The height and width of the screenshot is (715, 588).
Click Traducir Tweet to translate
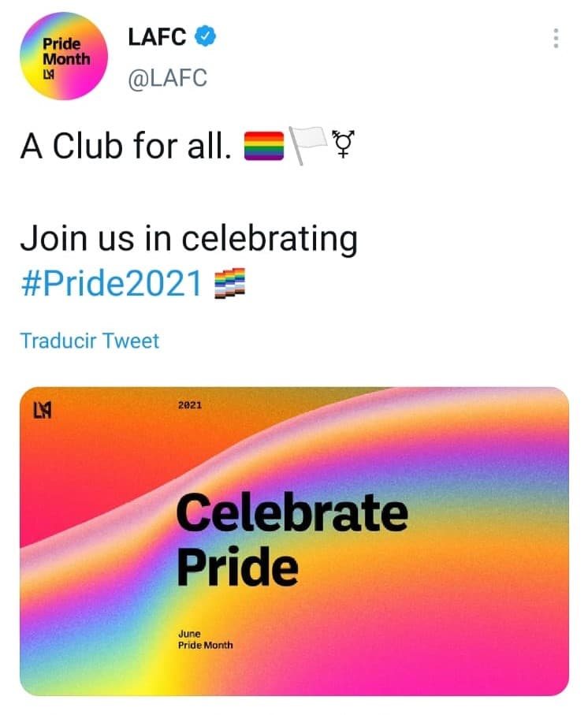tap(88, 341)
